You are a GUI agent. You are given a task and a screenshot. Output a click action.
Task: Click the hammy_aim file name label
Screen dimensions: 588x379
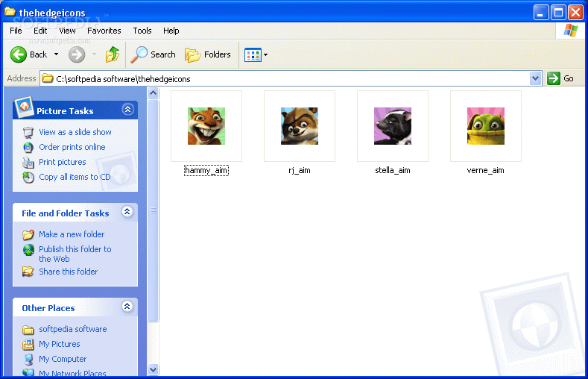coord(206,170)
